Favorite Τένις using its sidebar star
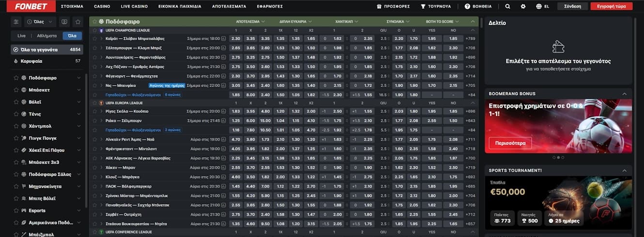 click(x=16, y=114)
